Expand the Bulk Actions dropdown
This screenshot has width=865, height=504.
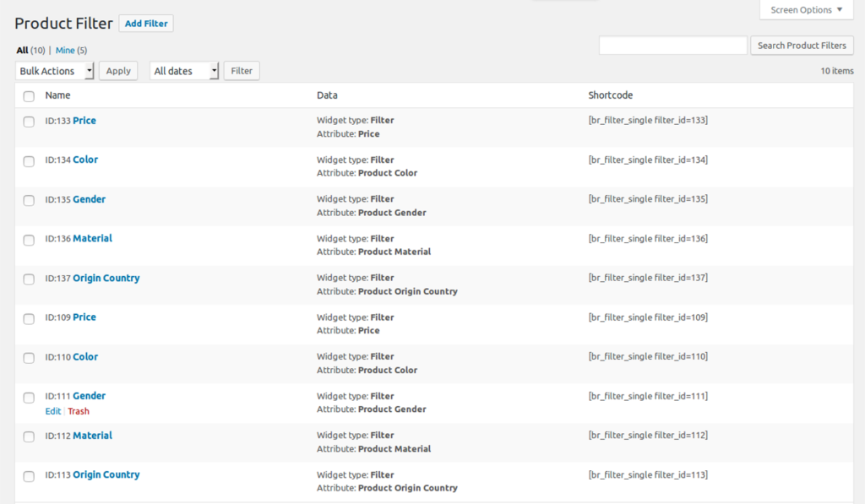point(55,71)
